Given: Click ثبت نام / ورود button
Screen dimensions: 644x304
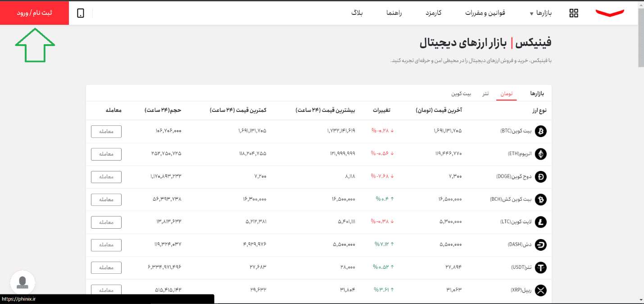Looking at the screenshot, I should click(35, 13).
